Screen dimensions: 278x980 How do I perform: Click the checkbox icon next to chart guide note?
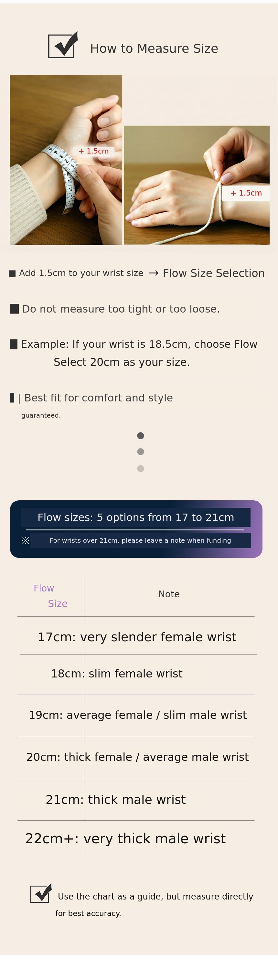click(x=41, y=893)
